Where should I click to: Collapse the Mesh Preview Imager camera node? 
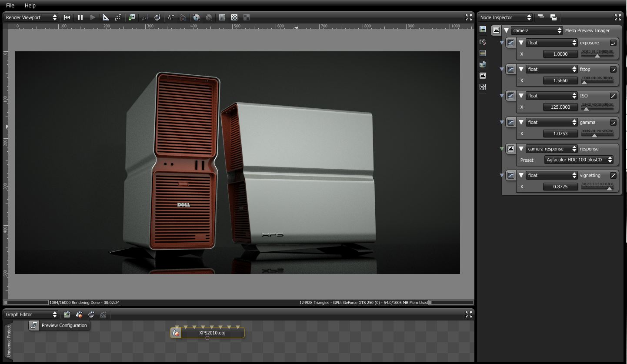pyautogui.click(x=507, y=30)
